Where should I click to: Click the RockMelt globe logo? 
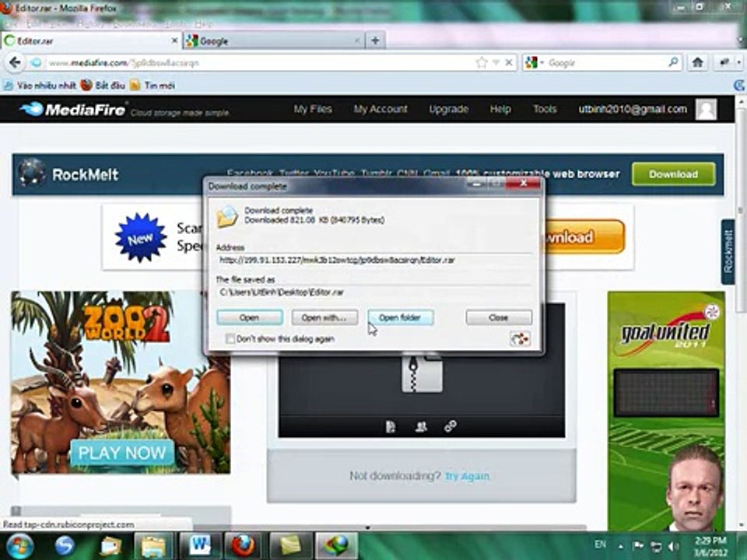[32, 173]
